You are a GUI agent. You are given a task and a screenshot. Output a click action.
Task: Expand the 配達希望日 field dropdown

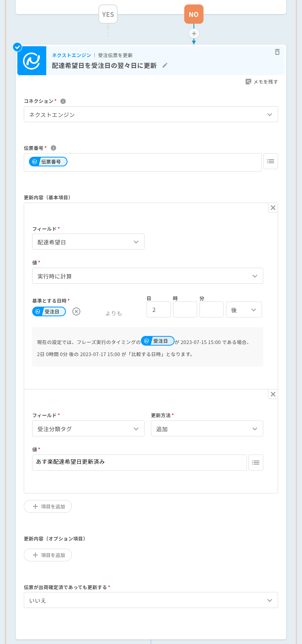(88, 242)
